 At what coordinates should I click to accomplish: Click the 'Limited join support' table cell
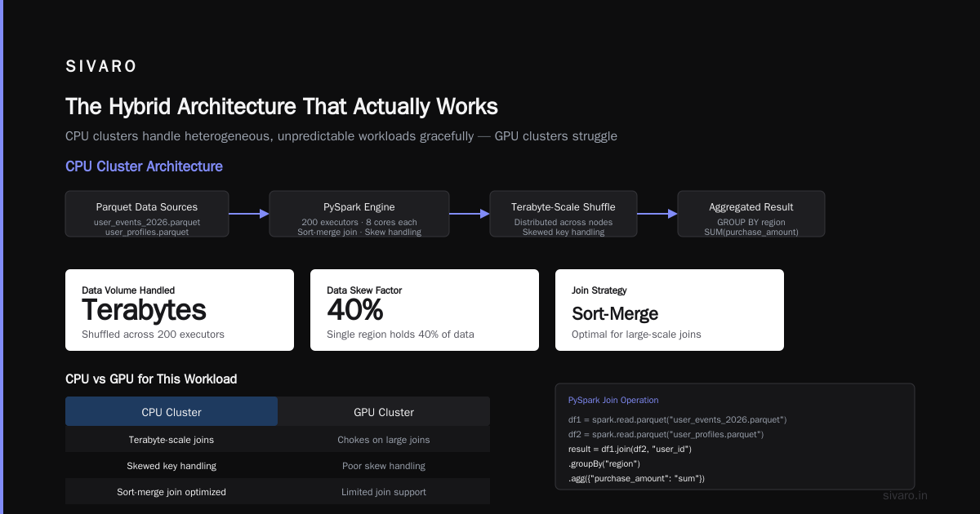384,492
